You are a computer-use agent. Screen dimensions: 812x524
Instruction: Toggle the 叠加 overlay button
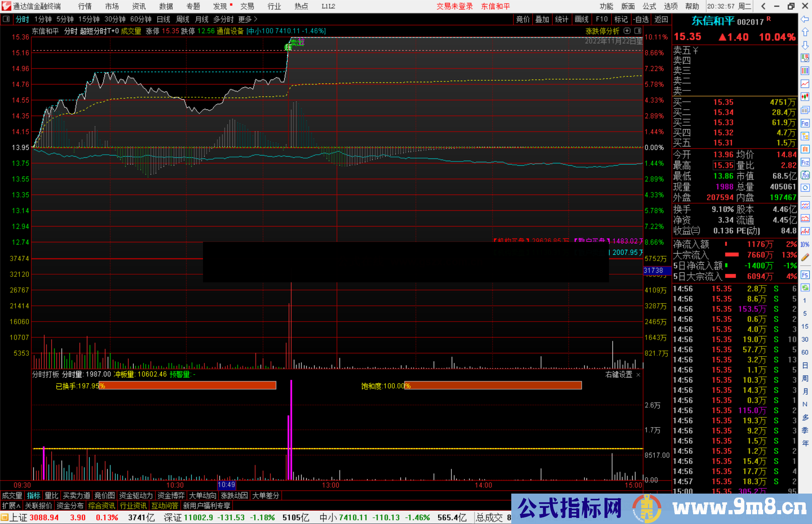[542, 19]
